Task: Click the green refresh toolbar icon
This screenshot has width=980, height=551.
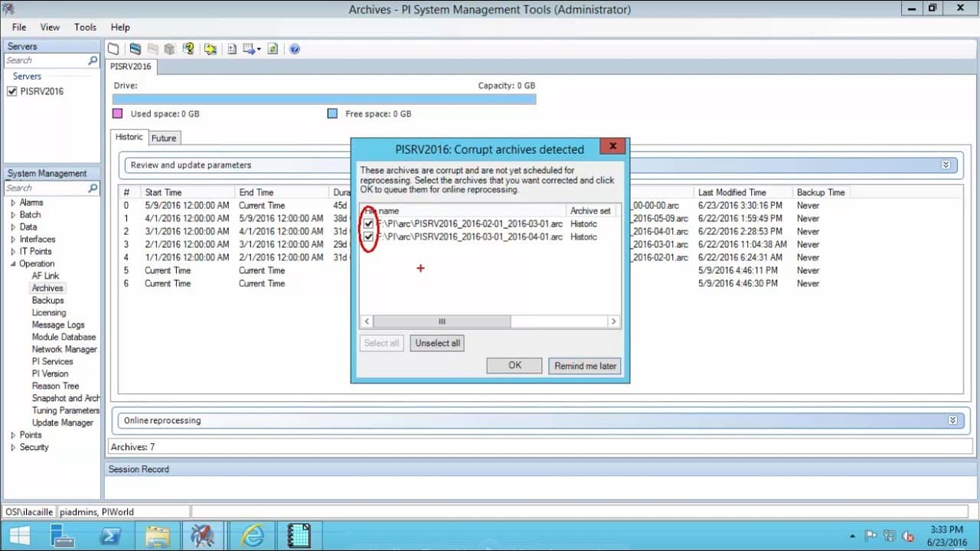Action: pos(273,49)
